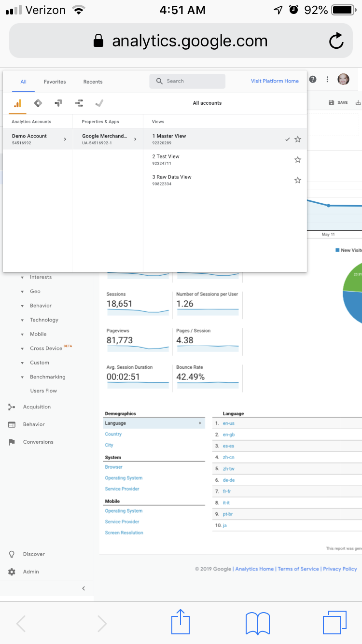Screen dimensions: 362x644
Task: Switch to the Favorites tab
Action: 55,82
